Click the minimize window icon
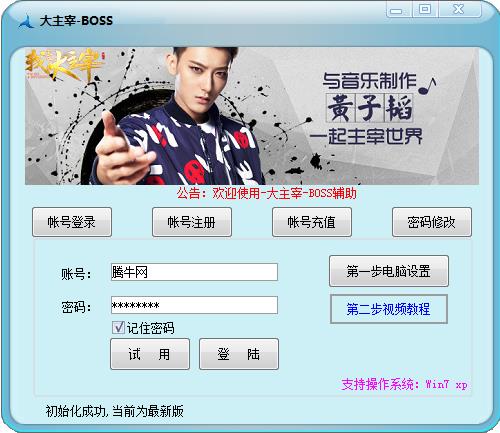This screenshot has height=433, width=500. coord(399,9)
